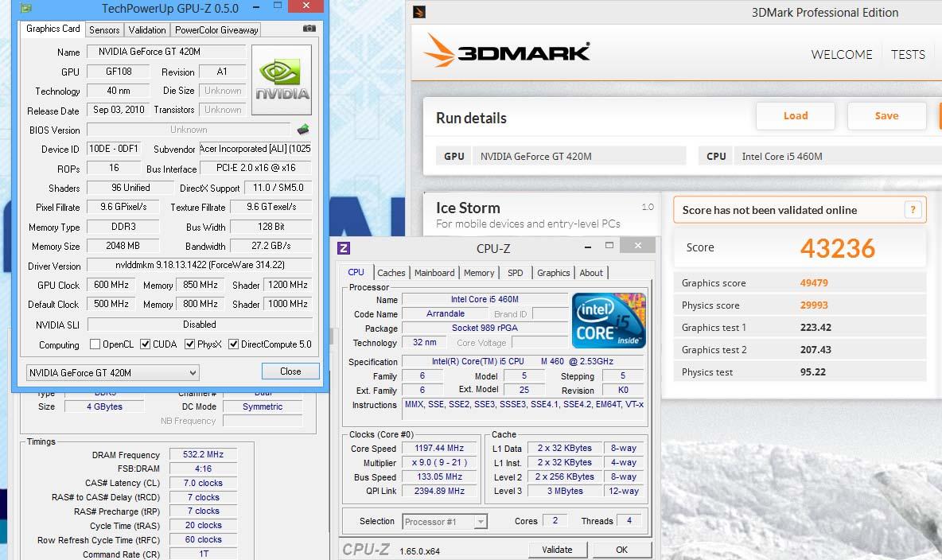
Task: Select the CPU tab in CPU-Z
Action: (356, 272)
